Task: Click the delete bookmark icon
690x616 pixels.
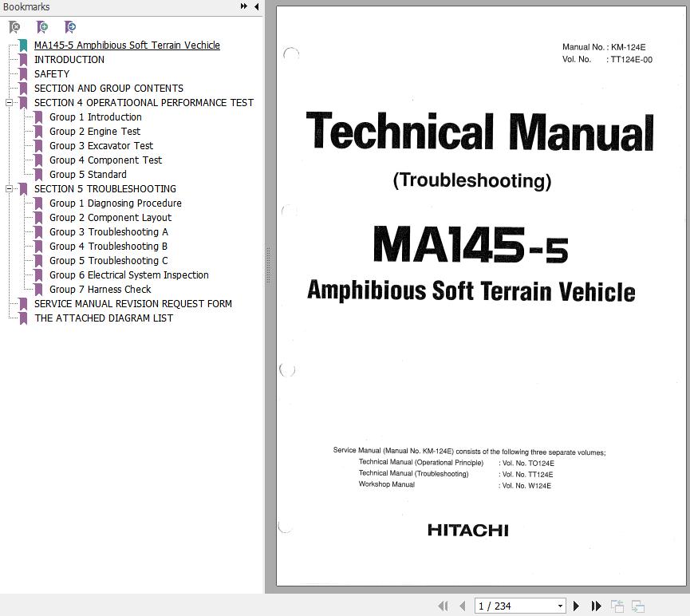Action: [14, 27]
